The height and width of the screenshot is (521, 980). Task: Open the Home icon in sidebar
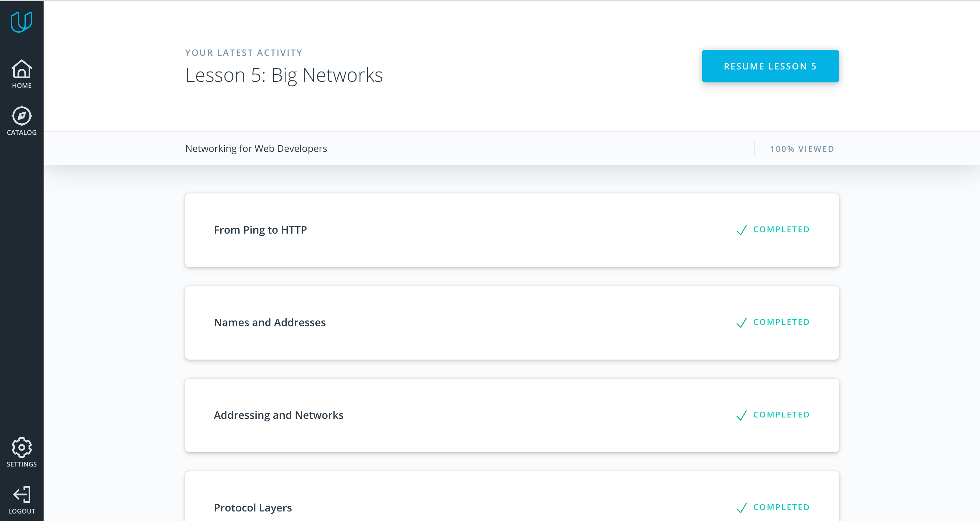click(x=22, y=69)
